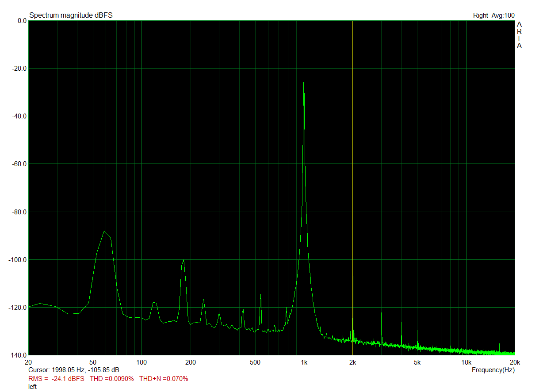Click the '20k' frequency axis label

pyautogui.click(x=514, y=362)
